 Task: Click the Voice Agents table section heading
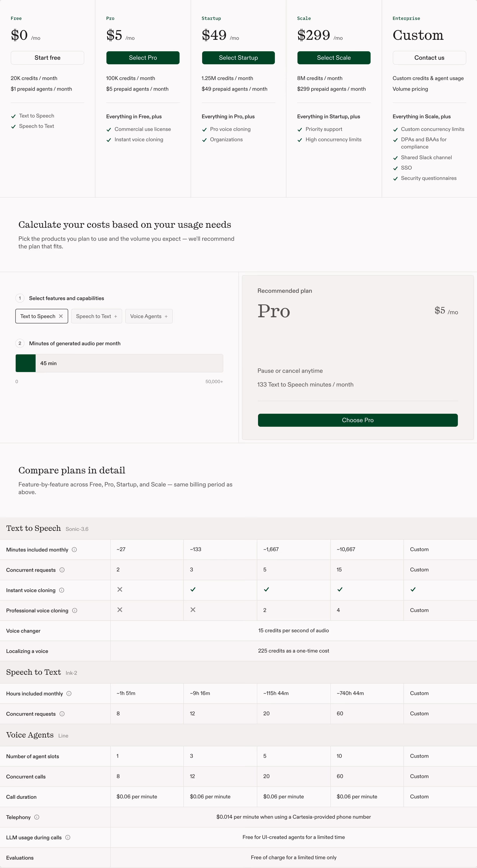click(x=30, y=735)
